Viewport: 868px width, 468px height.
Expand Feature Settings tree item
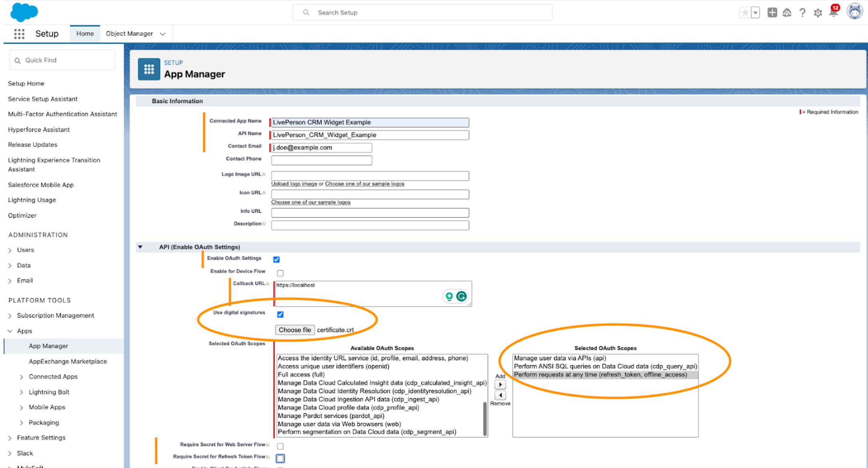tap(10, 438)
